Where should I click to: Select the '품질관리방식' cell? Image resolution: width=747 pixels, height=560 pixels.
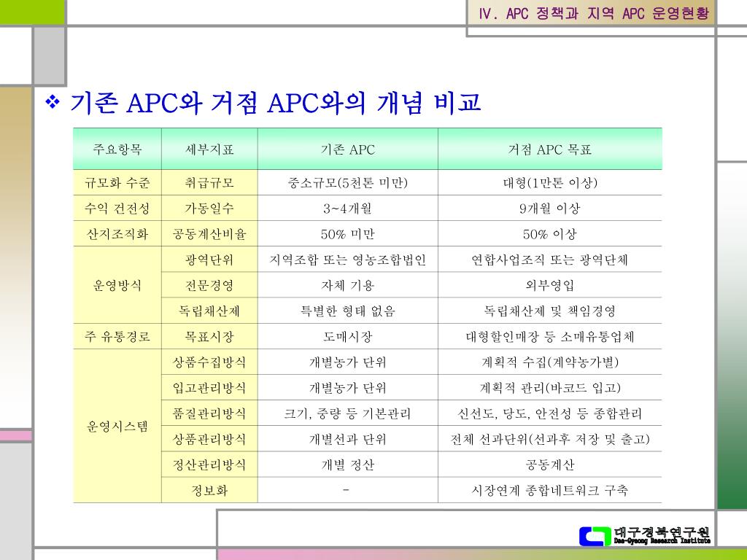click(209, 413)
